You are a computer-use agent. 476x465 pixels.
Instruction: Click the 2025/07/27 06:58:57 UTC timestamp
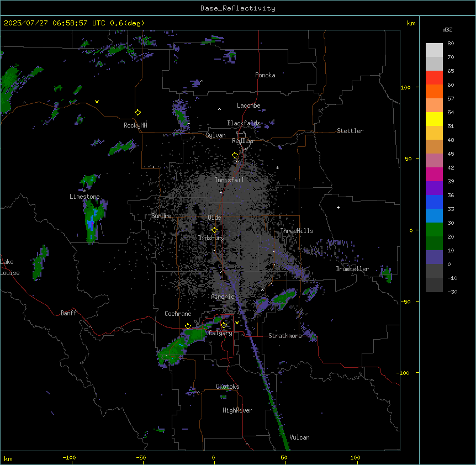55,23
